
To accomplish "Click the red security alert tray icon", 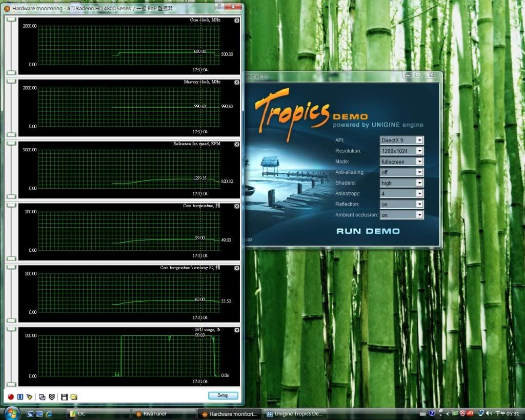I will tap(463, 414).
